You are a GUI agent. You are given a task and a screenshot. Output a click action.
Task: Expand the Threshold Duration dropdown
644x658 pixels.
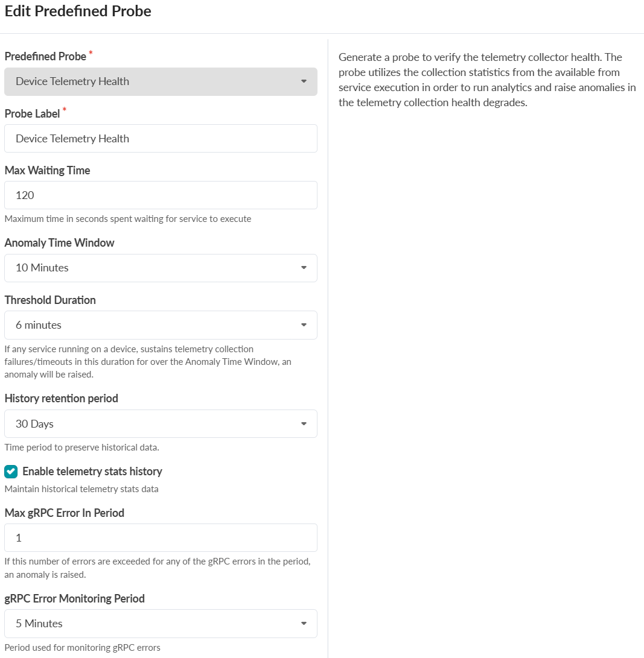tap(161, 325)
